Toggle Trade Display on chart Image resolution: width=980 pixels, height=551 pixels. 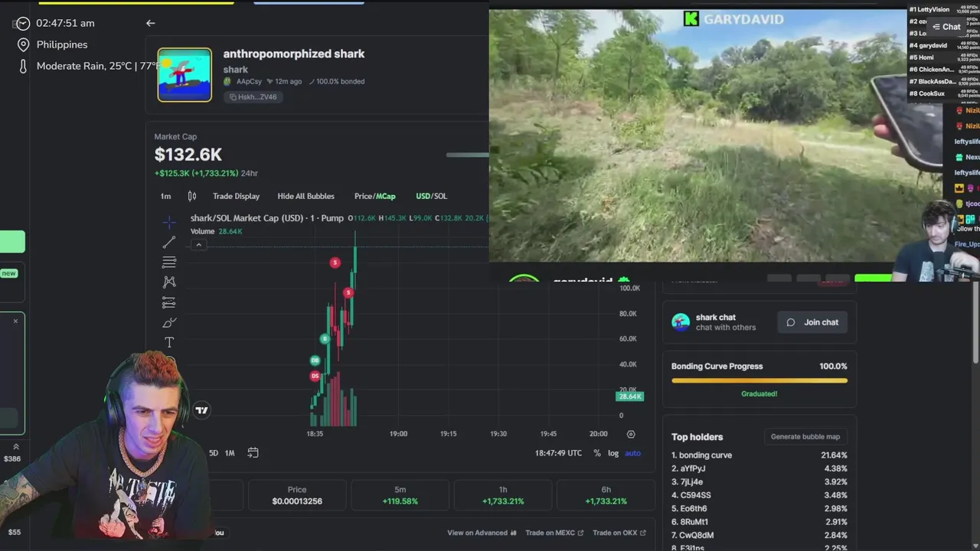click(236, 196)
